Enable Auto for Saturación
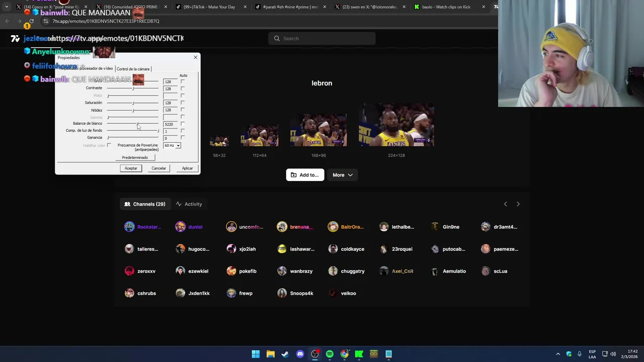The image size is (644, 362). pos(183,103)
